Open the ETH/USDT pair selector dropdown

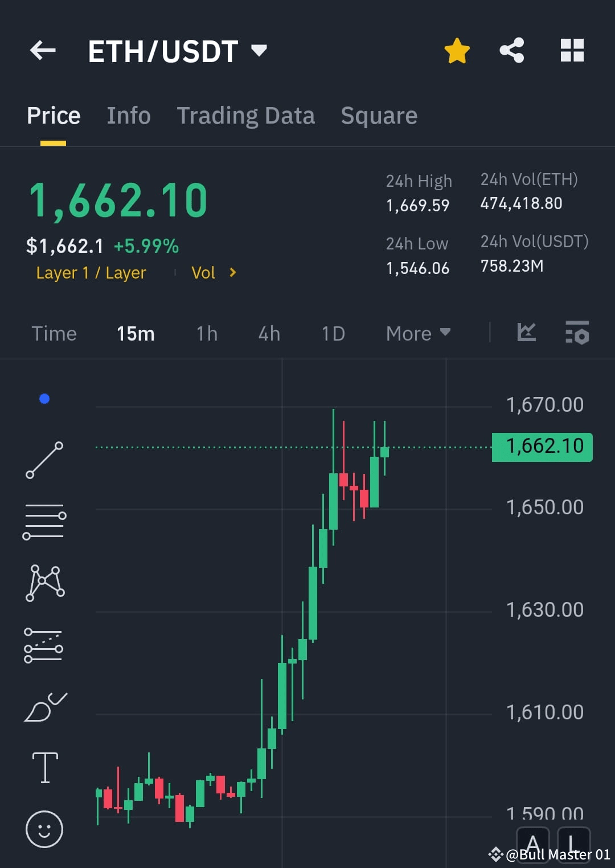(259, 50)
